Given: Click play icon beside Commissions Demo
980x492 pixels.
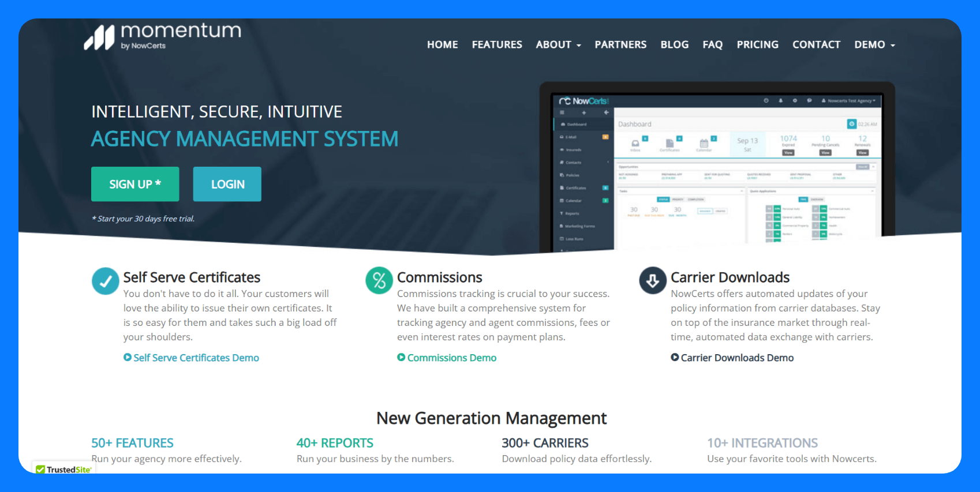Looking at the screenshot, I should pyautogui.click(x=401, y=358).
